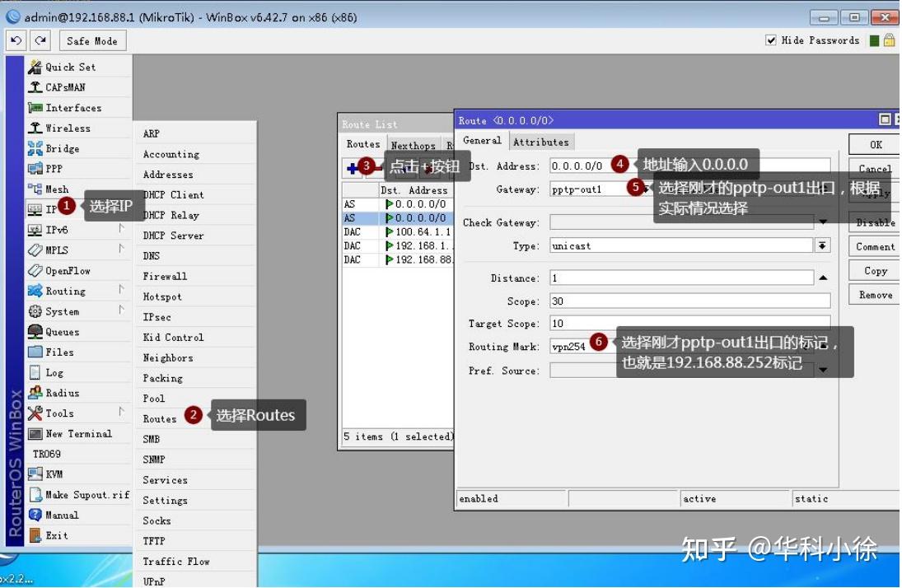The height and width of the screenshot is (588, 902).
Task: Switch to the Attributes tab
Action: pos(540,142)
